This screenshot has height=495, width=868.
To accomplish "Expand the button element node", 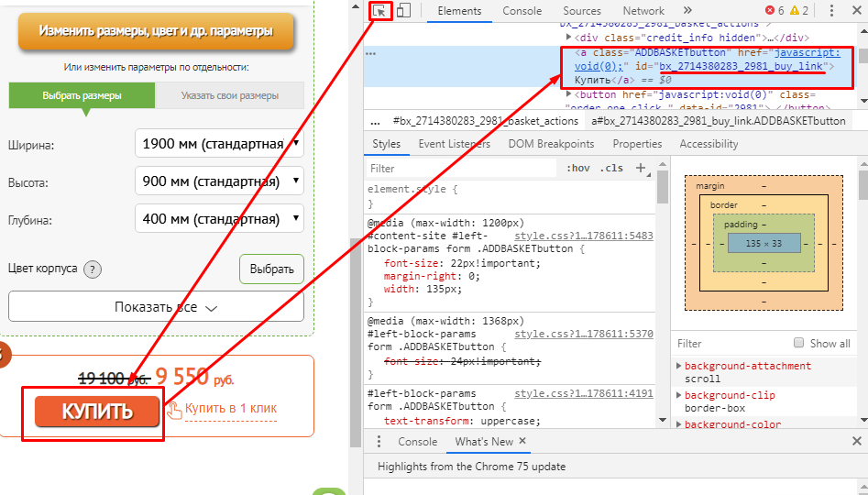I will 568,94.
